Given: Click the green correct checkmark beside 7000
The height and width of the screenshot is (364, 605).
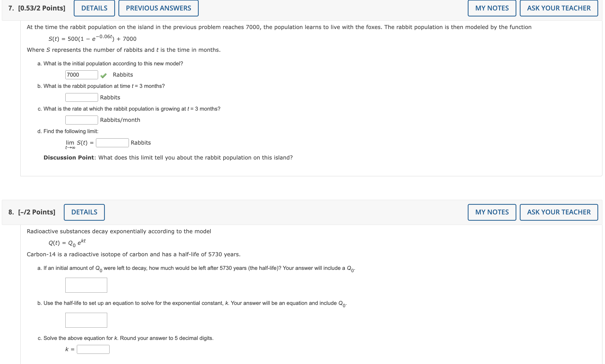Looking at the screenshot, I should coord(104,75).
